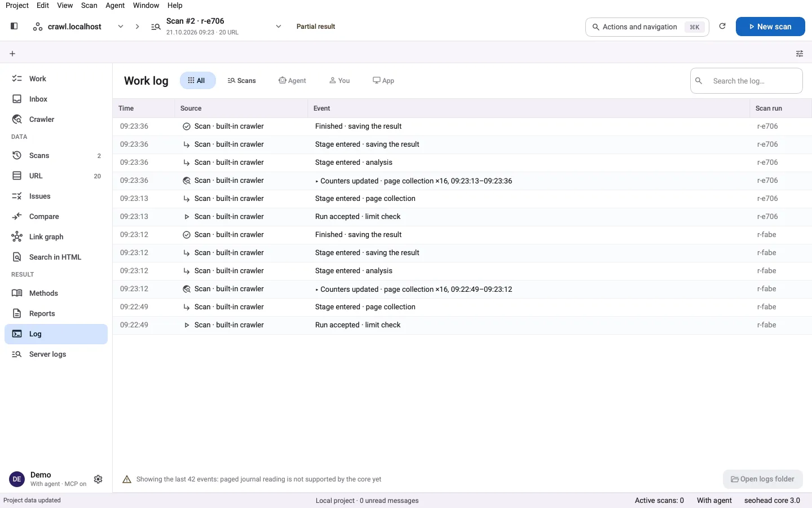Filter log by Scans
Screen dimensions: 812x508
coord(242,81)
